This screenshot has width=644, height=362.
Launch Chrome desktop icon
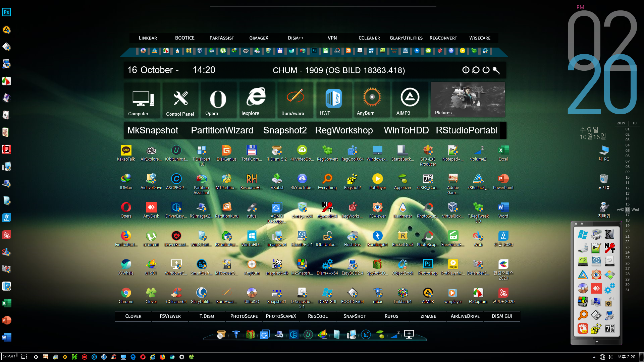[x=126, y=296]
